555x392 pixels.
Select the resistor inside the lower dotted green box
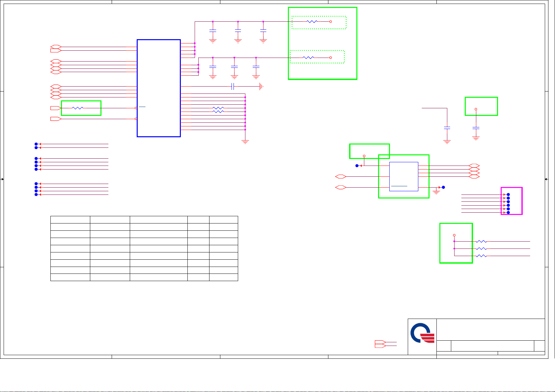pos(308,58)
